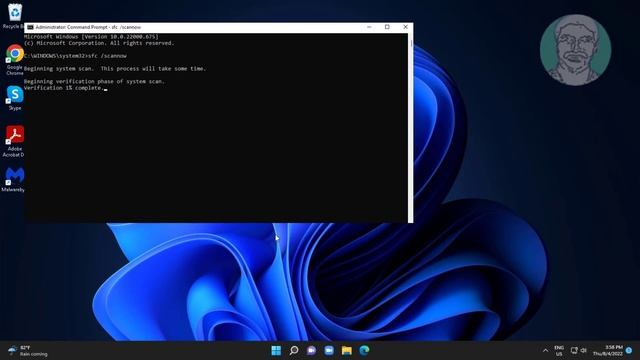
Task: Click the Command Prompt window title text
Action: 88,27
